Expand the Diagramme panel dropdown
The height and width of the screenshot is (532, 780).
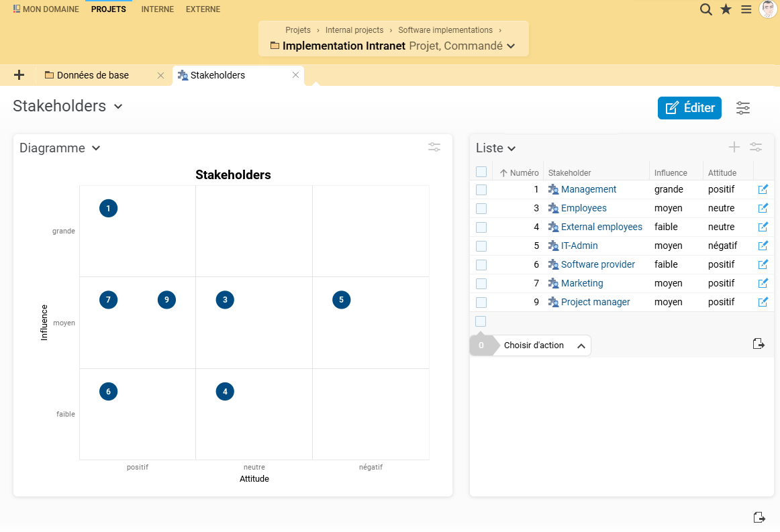[96, 148]
